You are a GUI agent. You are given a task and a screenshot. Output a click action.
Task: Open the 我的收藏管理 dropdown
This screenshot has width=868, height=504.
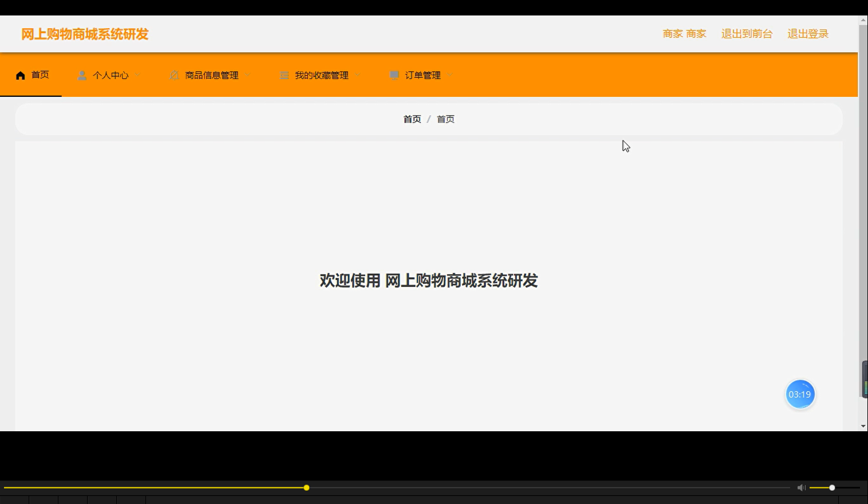357,74
